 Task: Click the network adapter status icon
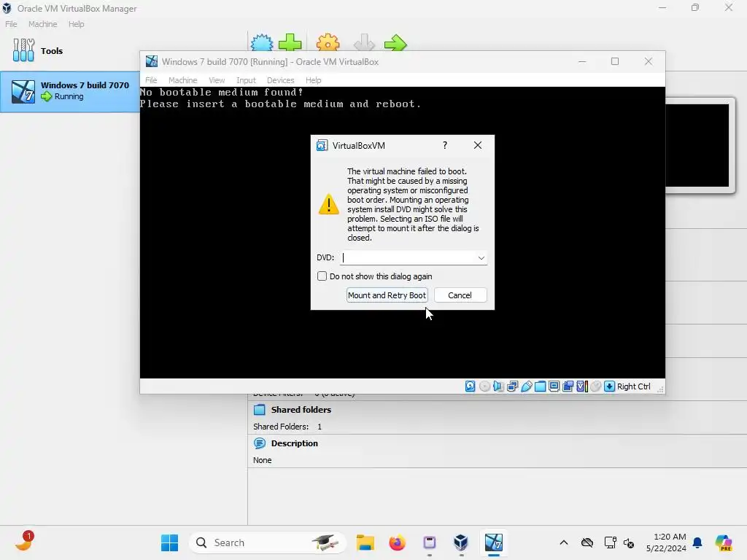tap(512, 386)
